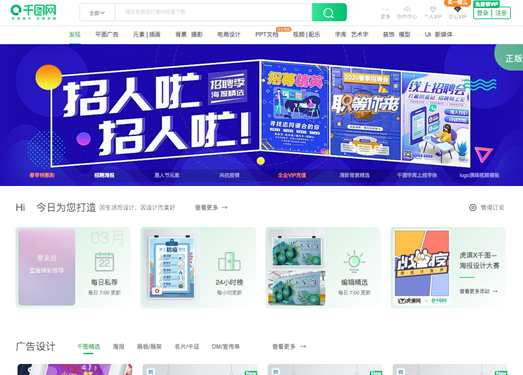The image size is (523, 375).
Task: Select banner tab 千图字库上线字体
Action: (417, 175)
